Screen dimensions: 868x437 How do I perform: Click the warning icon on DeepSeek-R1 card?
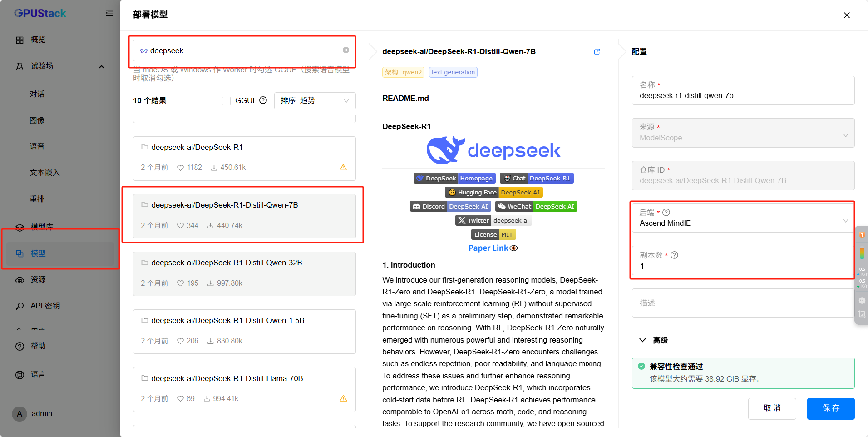click(343, 168)
